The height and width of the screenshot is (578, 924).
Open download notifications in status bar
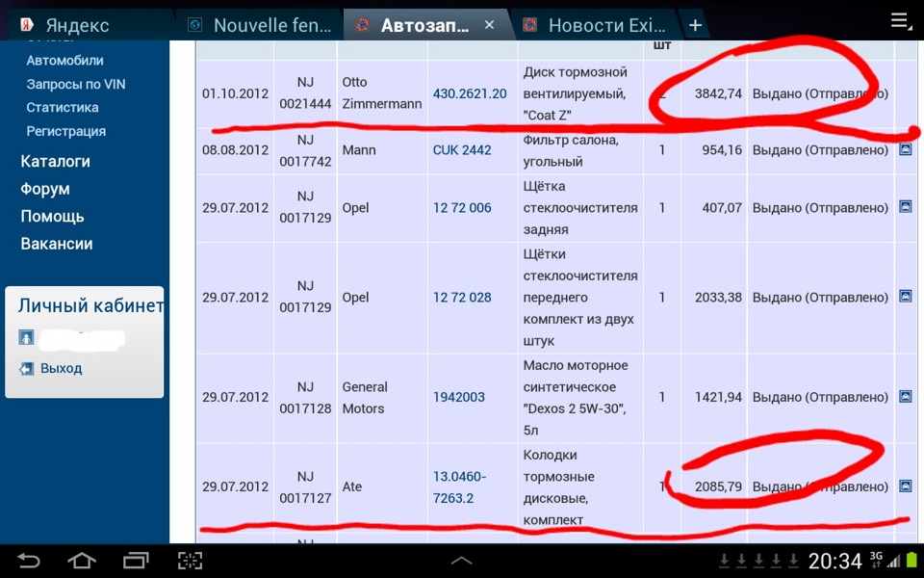758,561
